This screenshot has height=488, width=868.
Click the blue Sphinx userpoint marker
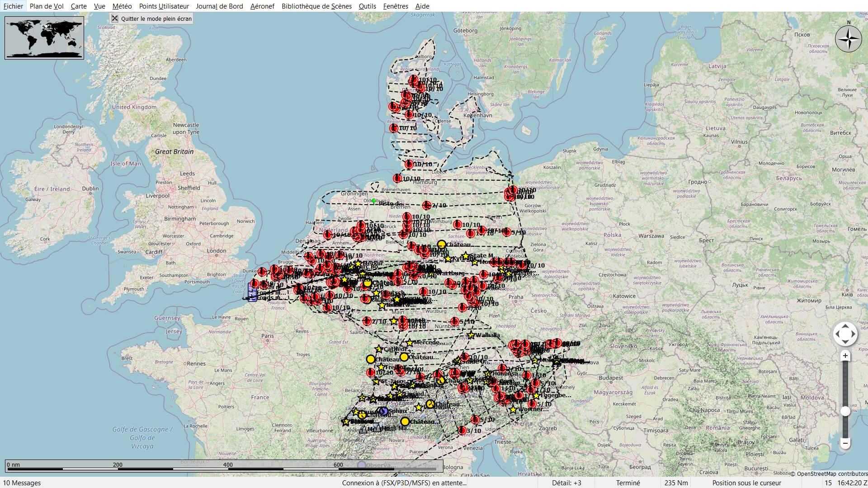[384, 411]
